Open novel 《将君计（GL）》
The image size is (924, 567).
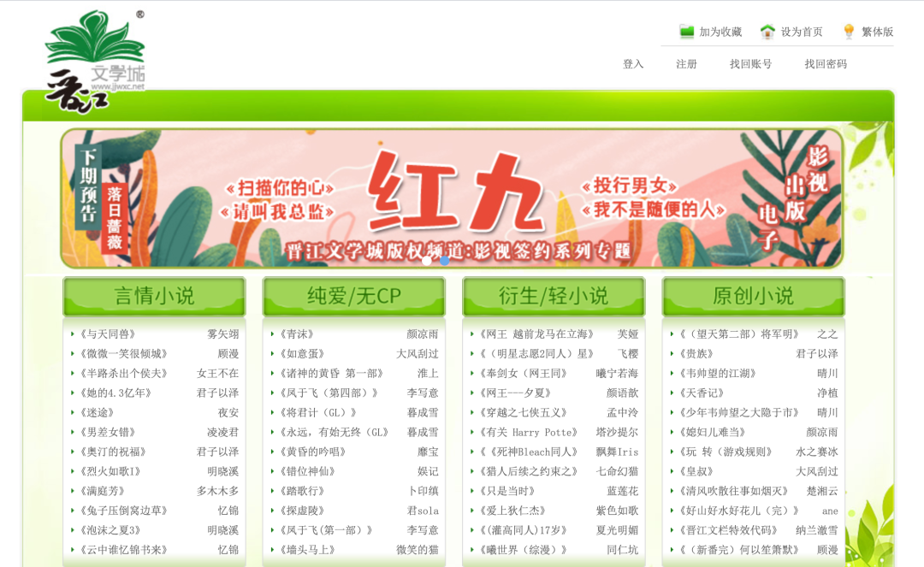pos(318,413)
